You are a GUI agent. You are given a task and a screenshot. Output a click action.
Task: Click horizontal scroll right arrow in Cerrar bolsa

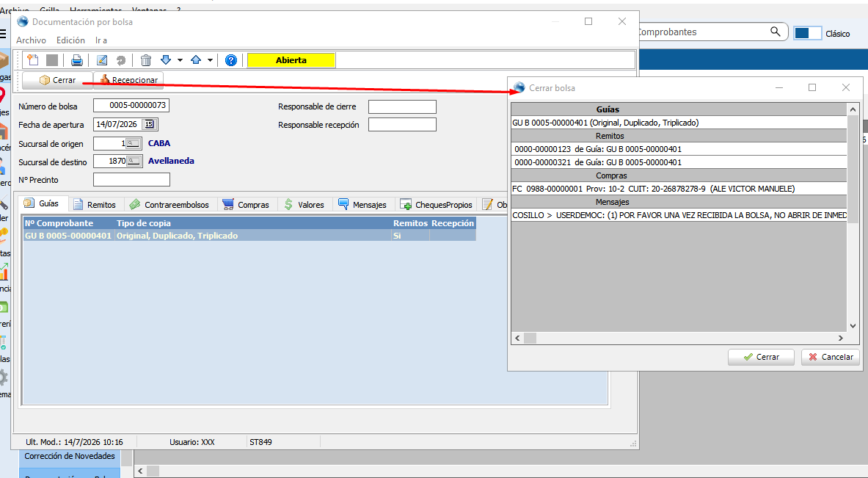coord(841,338)
